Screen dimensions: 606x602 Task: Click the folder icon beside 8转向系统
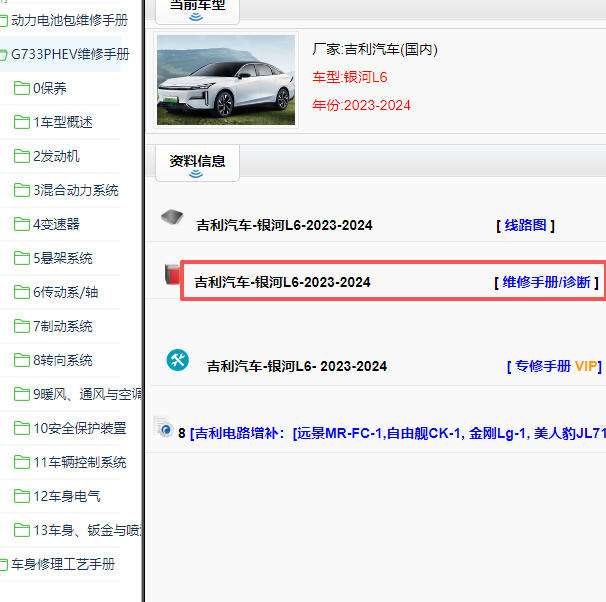coord(22,360)
